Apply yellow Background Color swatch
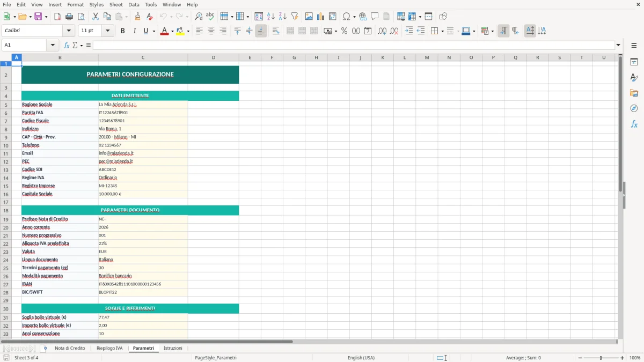The image size is (644, 362). point(180,31)
